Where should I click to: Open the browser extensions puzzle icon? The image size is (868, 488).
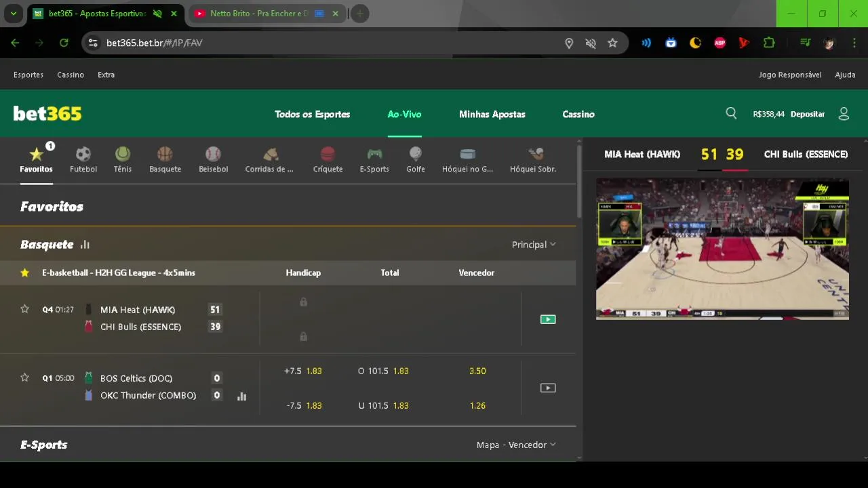[x=769, y=43]
